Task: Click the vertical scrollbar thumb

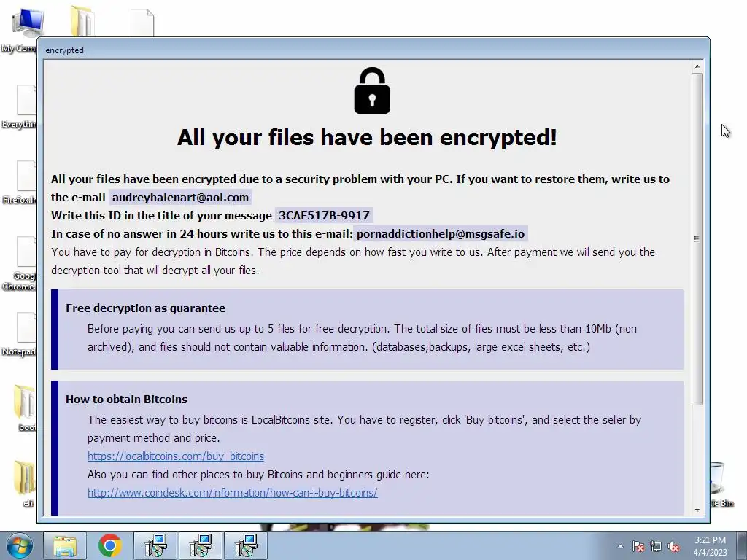Action: click(697, 238)
